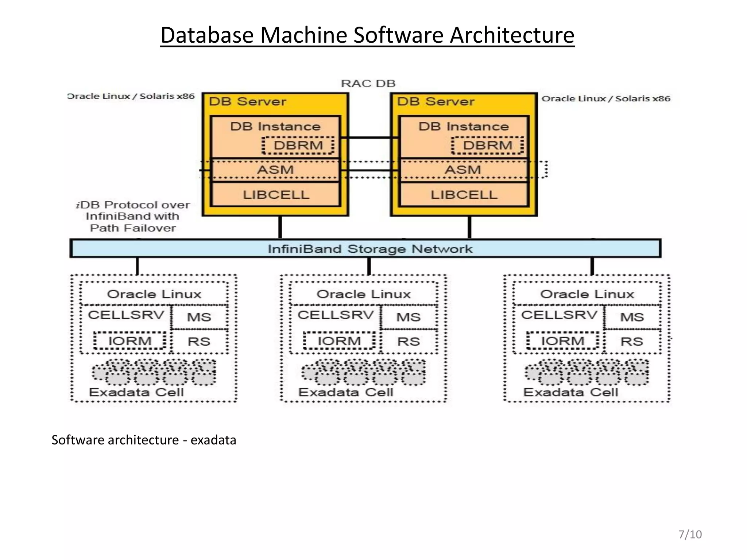The width and height of the screenshot is (747, 560).
Task: Select the DBRM box in left DB Instance
Action: tap(298, 145)
